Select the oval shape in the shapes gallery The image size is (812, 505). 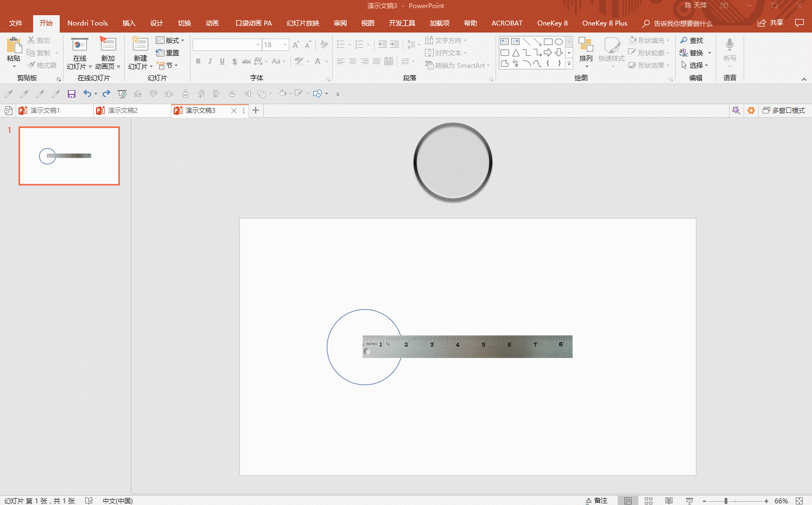pos(559,42)
